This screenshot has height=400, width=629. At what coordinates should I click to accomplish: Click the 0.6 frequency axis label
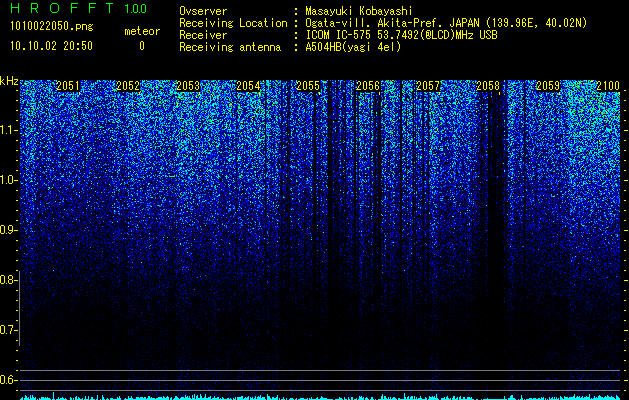point(8,380)
